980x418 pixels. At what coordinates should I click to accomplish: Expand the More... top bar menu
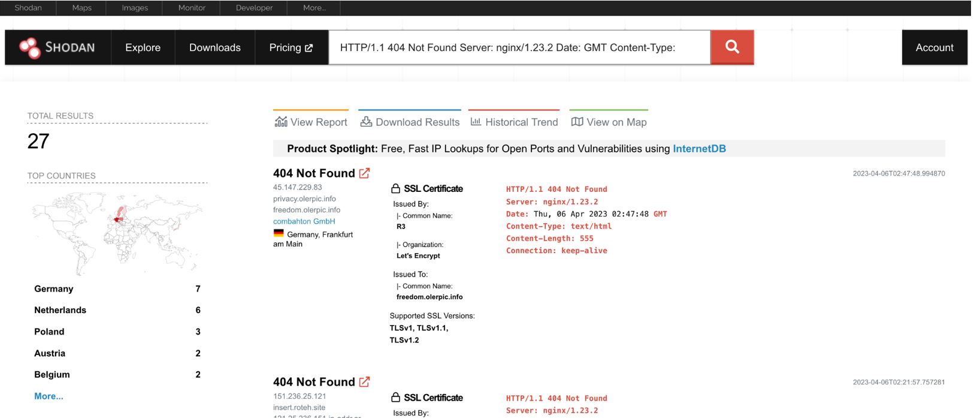tap(314, 8)
